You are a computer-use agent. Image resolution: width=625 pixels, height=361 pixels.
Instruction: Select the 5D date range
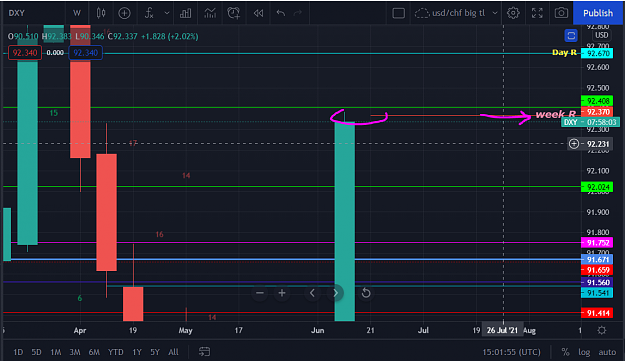pyautogui.click(x=36, y=352)
